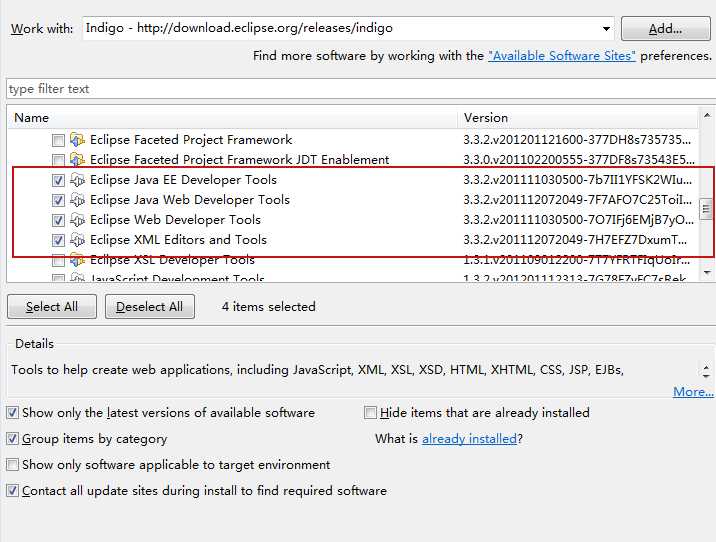This screenshot has width=716, height=542.
Task: Click Details pane scroll down arrow
Action: [x=706, y=376]
